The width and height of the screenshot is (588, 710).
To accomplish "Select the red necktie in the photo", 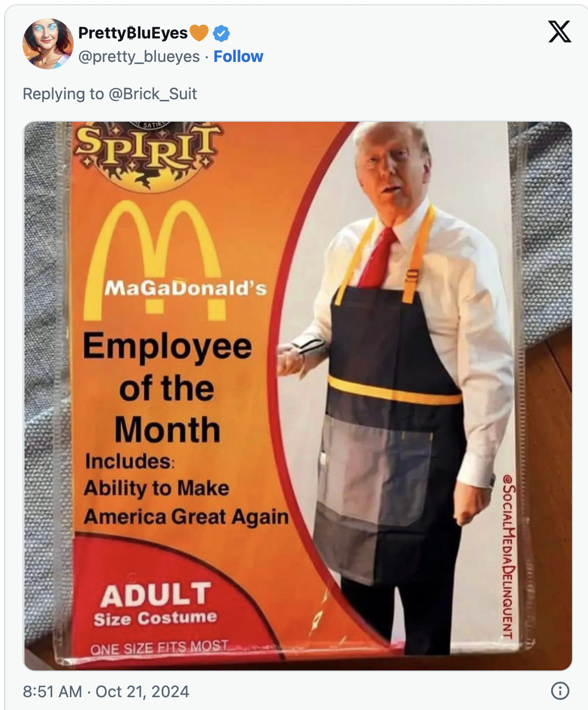I will [x=379, y=258].
